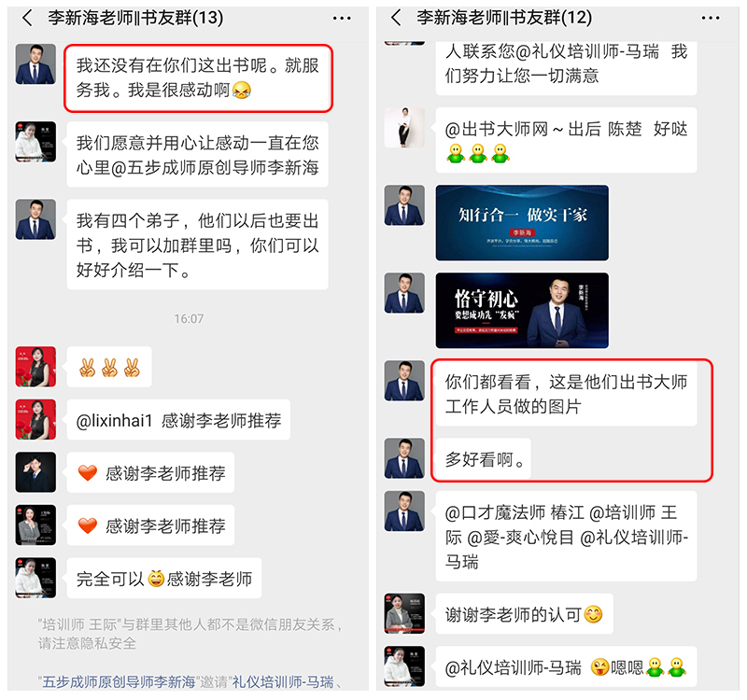
Task: Select message 你们都看看，这是他们出书大师
Action: (x=566, y=394)
